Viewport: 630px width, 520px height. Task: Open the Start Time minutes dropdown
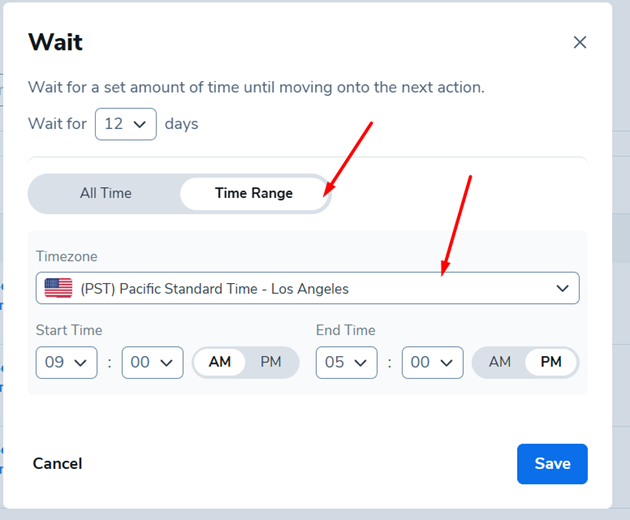(152, 362)
